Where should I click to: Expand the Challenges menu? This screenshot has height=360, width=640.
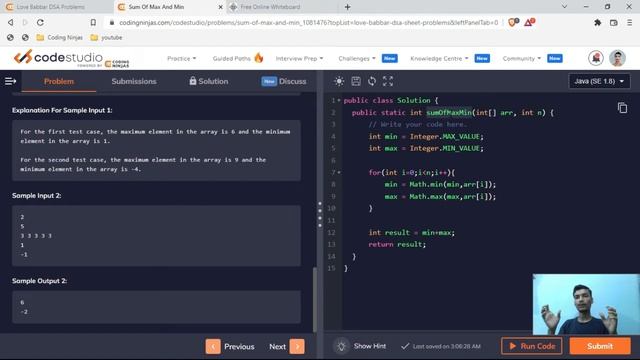(357, 58)
